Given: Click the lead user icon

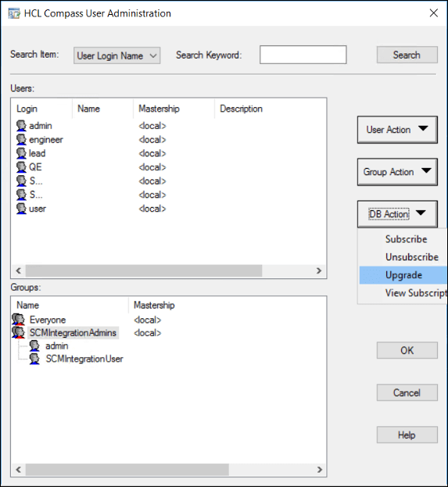Looking at the screenshot, I should (x=21, y=153).
